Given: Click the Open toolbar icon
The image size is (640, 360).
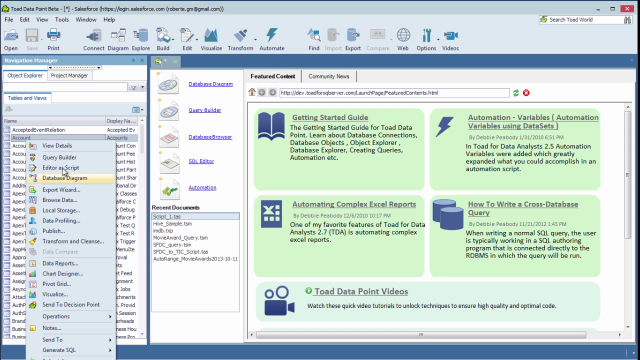Looking at the screenshot, I should point(11,39).
